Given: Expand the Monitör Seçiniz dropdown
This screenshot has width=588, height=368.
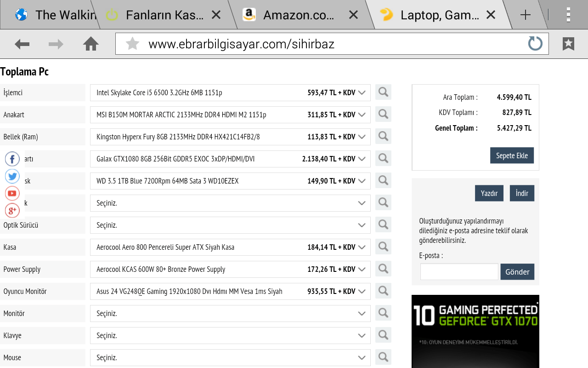Looking at the screenshot, I should pos(230,313).
